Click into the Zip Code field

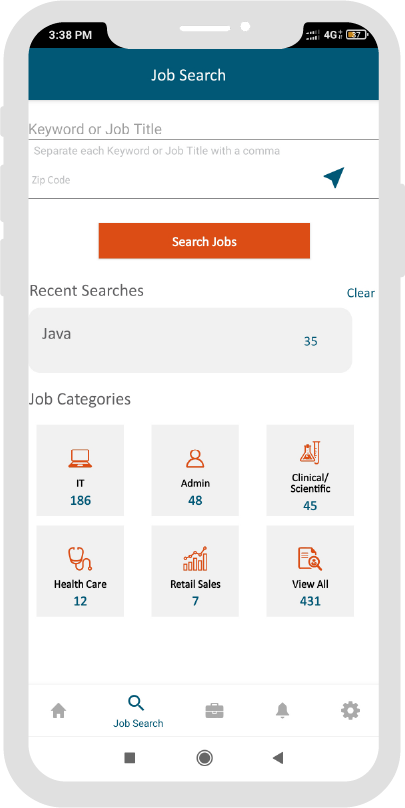point(173,180)
